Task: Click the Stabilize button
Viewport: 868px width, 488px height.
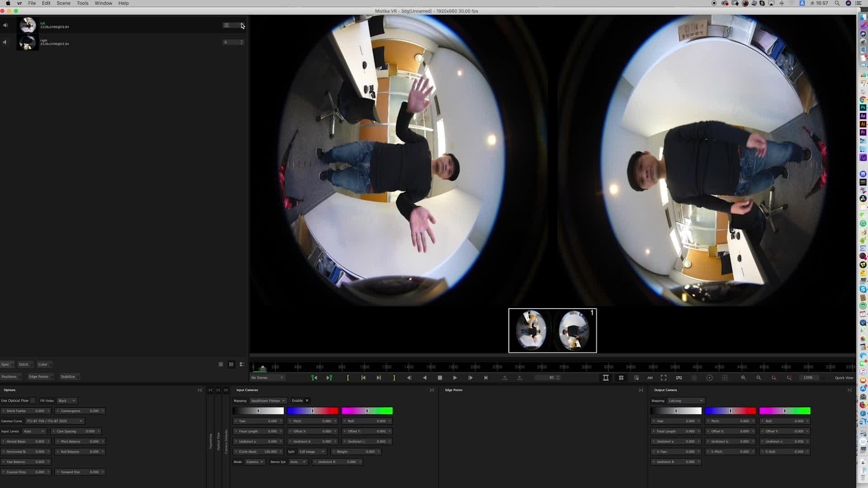Action: tap(68, 377)
